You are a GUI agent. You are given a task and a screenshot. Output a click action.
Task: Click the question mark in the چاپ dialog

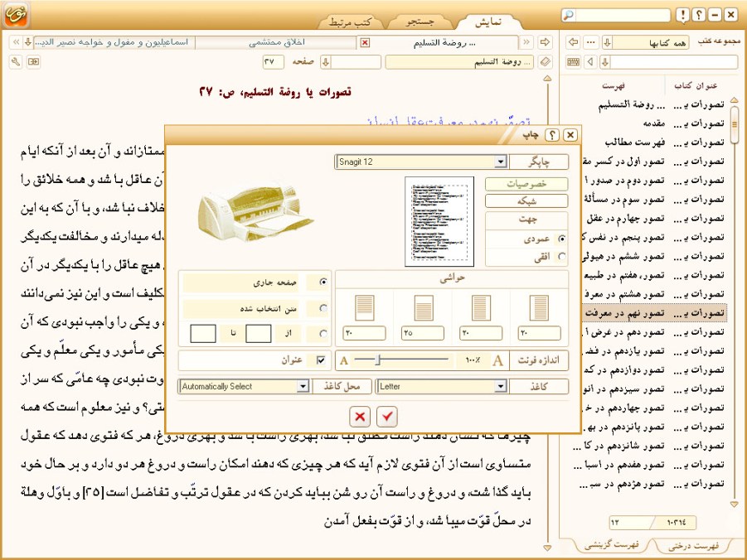coord(551,135)
